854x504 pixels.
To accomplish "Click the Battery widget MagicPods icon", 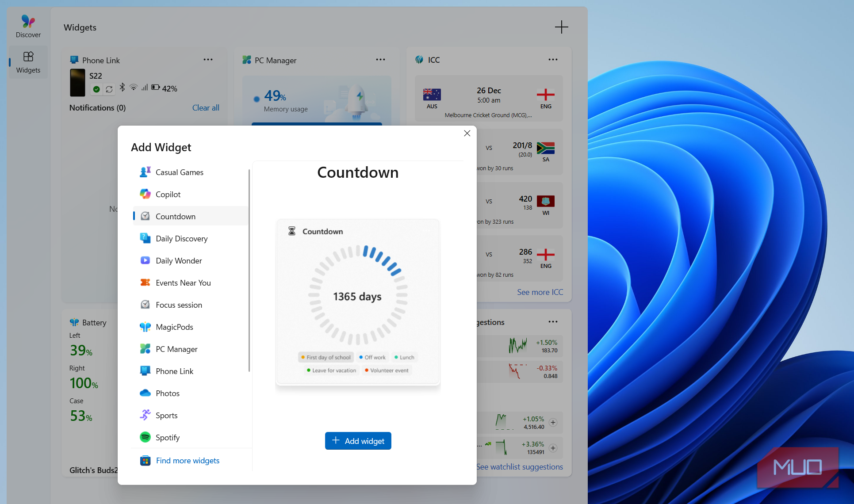I will coord(74,322).
